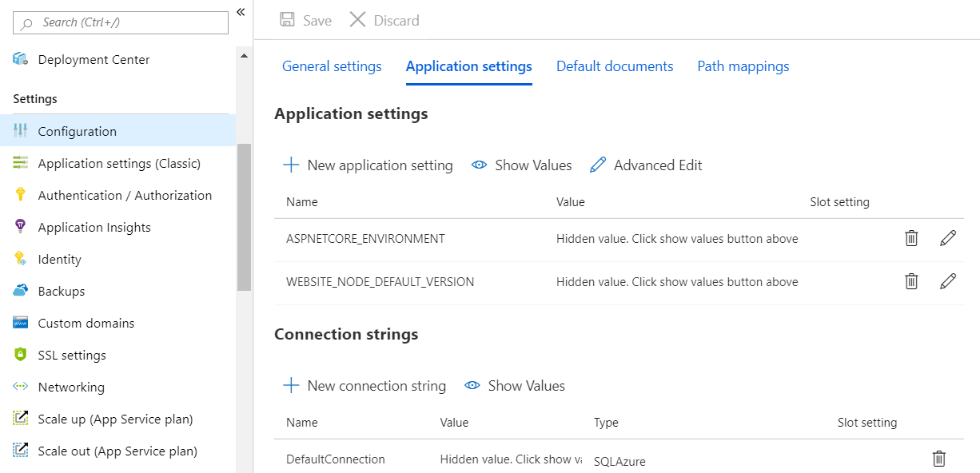This screenshot has width=980, height=473.
Task: Click the Discard X icon
Action: [357, 20]
